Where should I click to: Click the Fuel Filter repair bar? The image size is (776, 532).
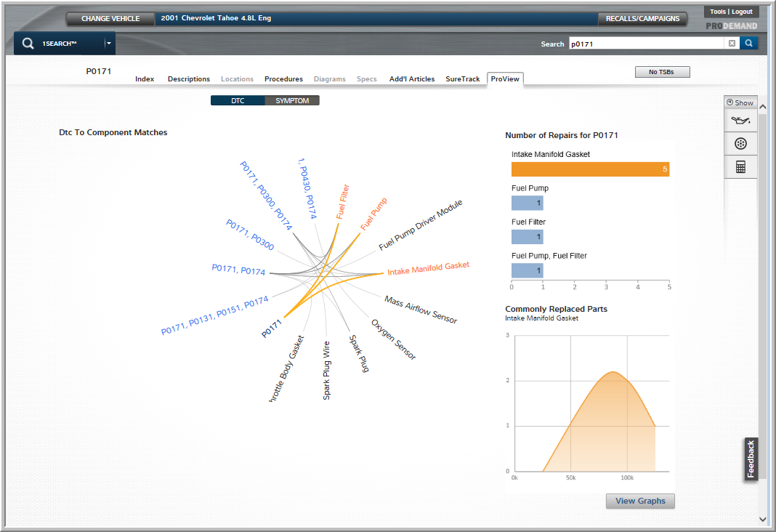tap(528, 237)
